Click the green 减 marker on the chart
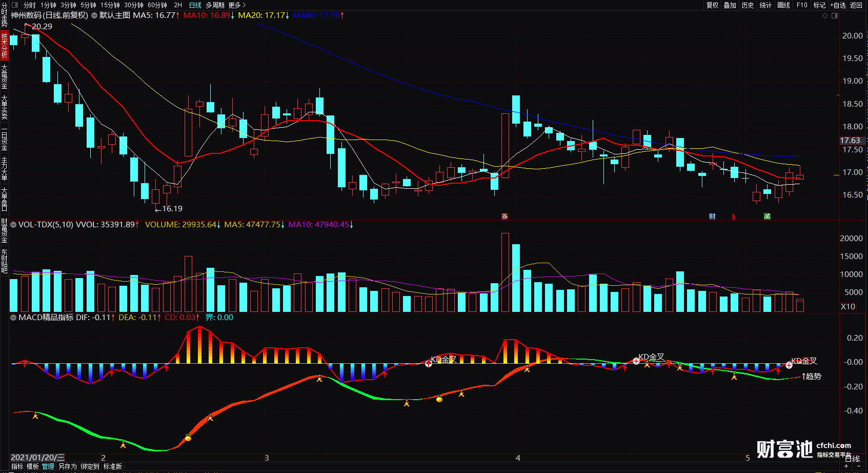Image resolution: width=868 pixels, height=473 pixels. pos(767,216)
